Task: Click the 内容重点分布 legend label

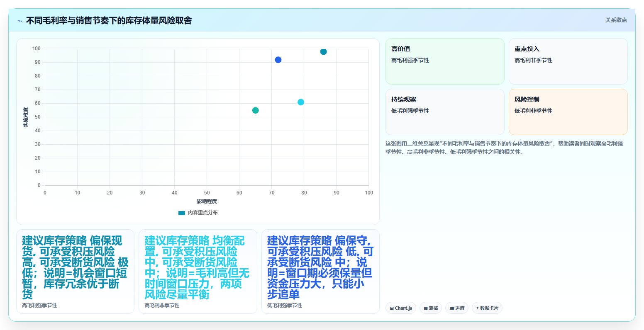Action: 202,213
